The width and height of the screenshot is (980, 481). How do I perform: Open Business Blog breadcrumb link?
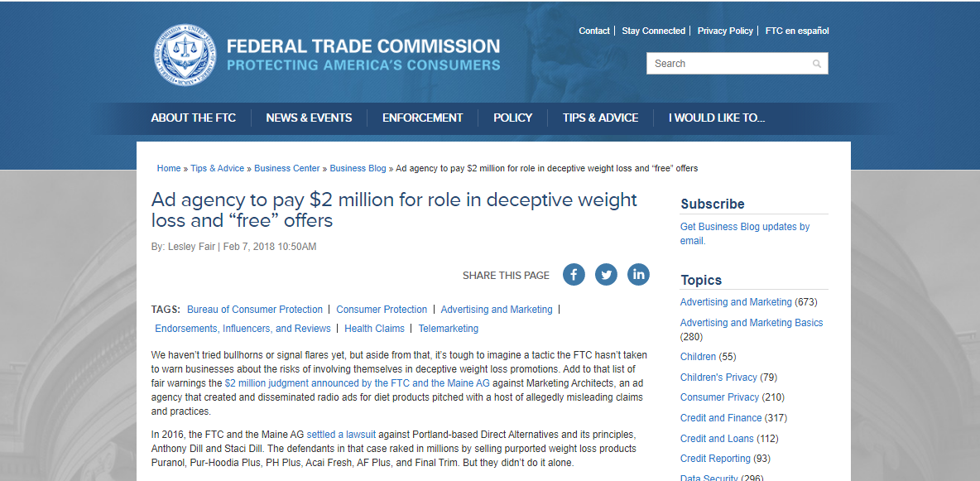pos(358,168)
